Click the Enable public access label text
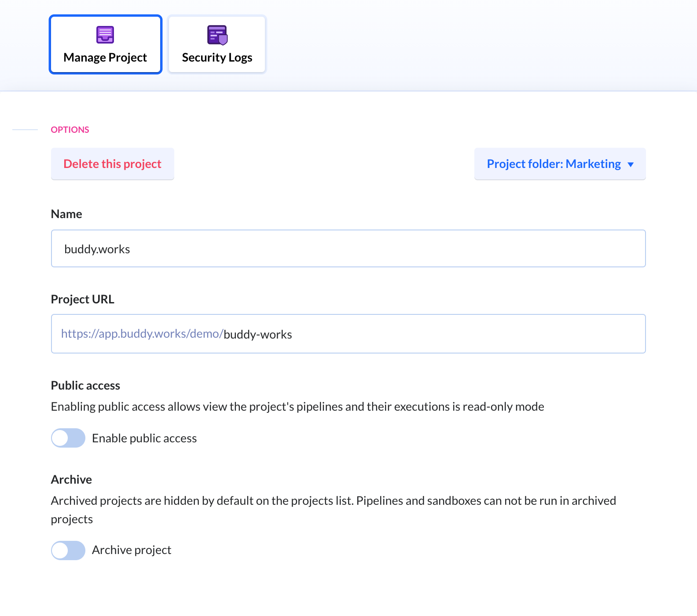 click(x=144, y=438)
